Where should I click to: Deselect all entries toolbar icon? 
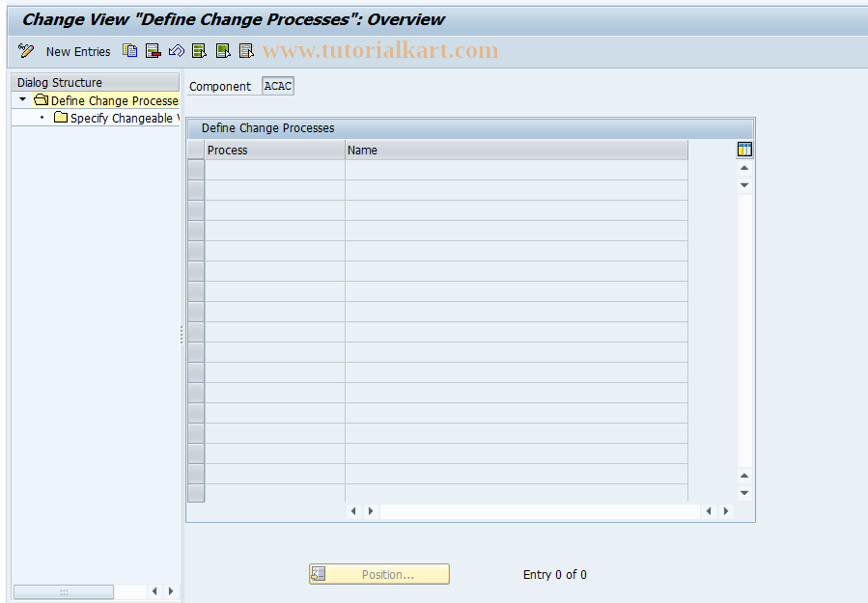tap(246, 51)
